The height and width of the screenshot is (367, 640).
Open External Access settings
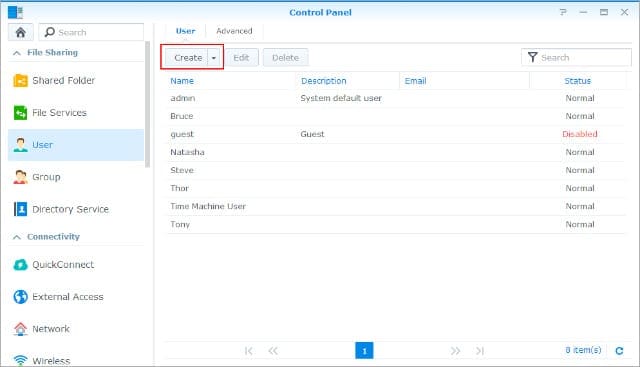coord(76,297)
